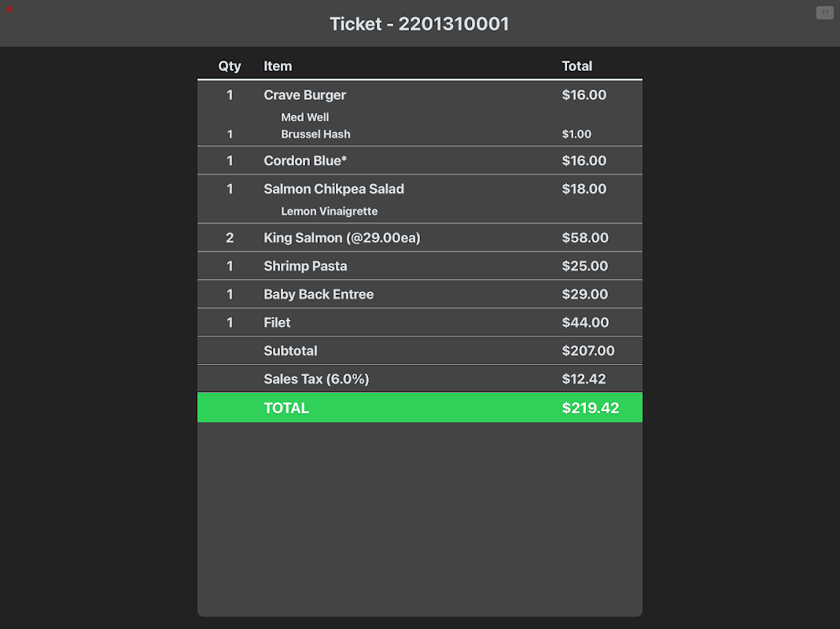The width and height of the screenshot is (840, 629).
Task: Click the Subtotal row
Action: tap(291, 351)
